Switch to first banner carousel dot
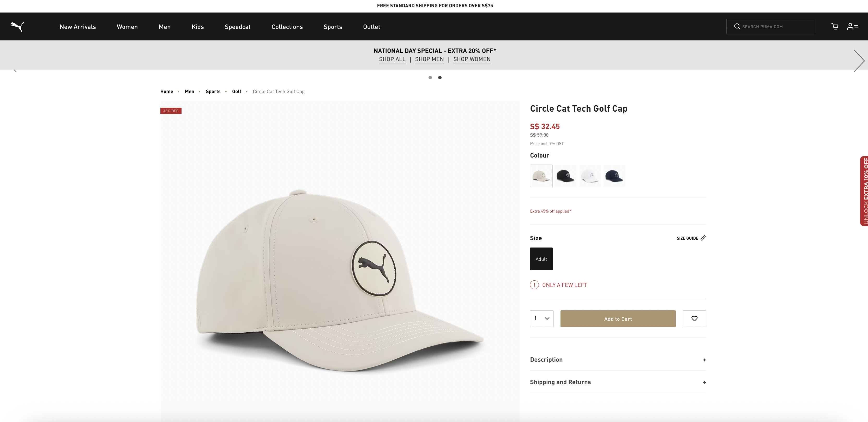This screenshot has height=422, width=868. click(430, 77)
